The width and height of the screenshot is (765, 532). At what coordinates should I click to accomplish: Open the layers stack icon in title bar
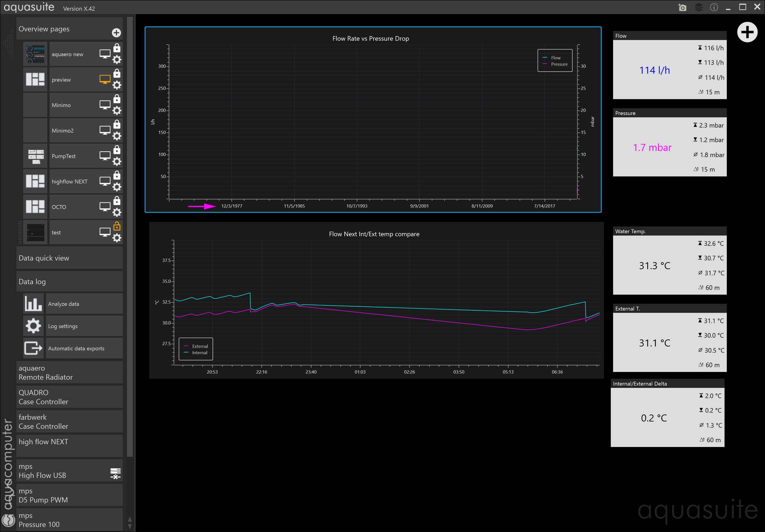pyautogui.click(x=699, y=7)
